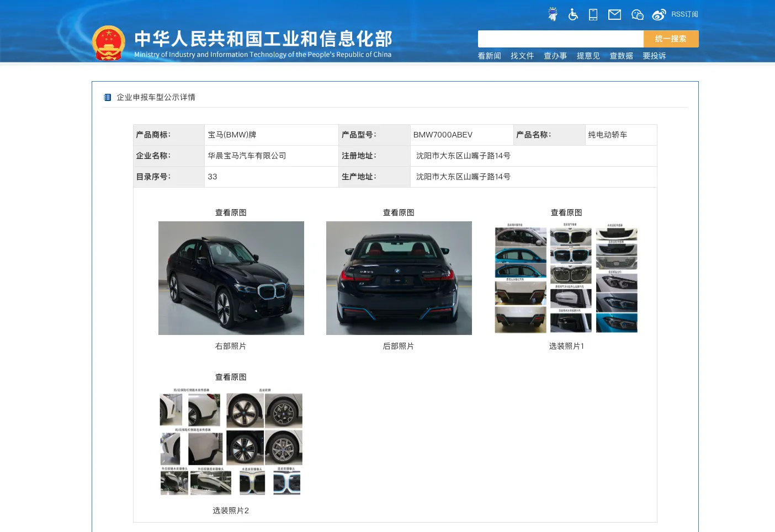Click the 产品商标: label cell

pyautogui.click(x=169, y=135)
